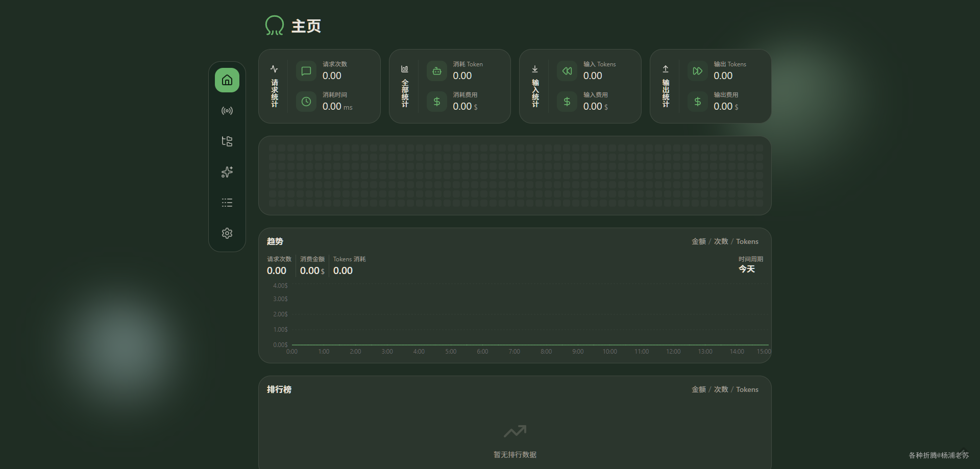
Task: Open the channels broadcast icon in the sidebar
Action: pyautogui.click(x=227, y=111)
